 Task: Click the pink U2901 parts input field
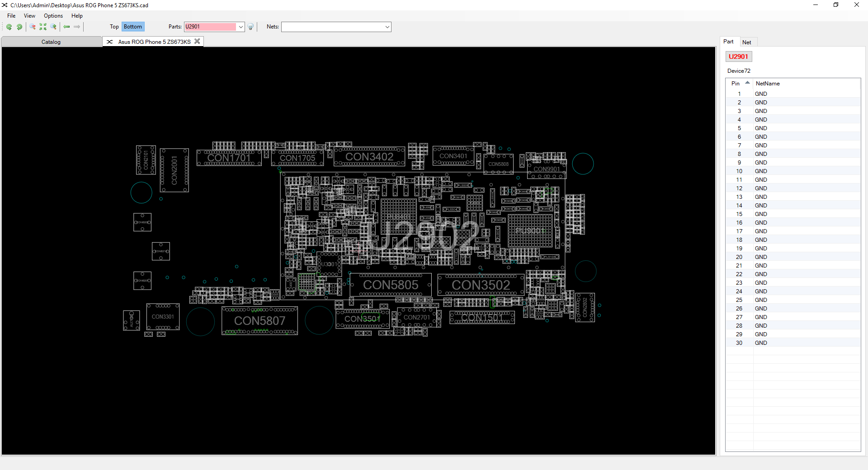(210, 27)
